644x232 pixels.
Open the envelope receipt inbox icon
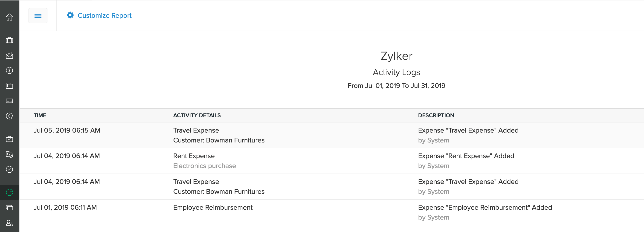[9, 55]
